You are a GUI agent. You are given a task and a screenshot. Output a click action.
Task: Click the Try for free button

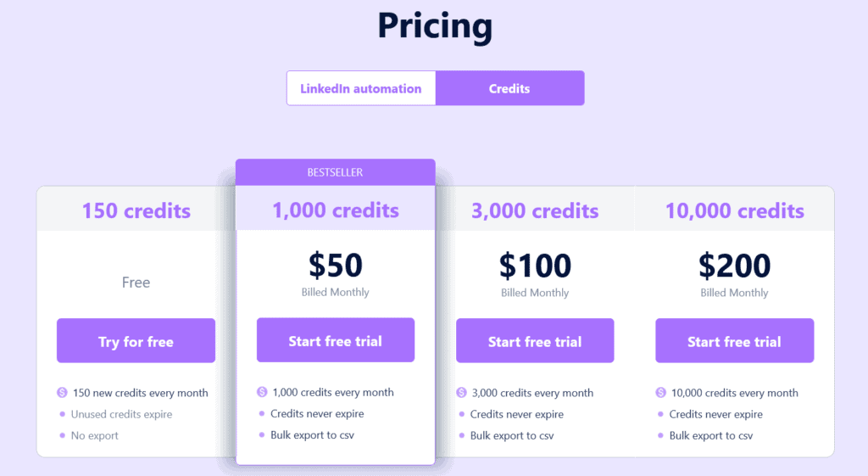136,341
